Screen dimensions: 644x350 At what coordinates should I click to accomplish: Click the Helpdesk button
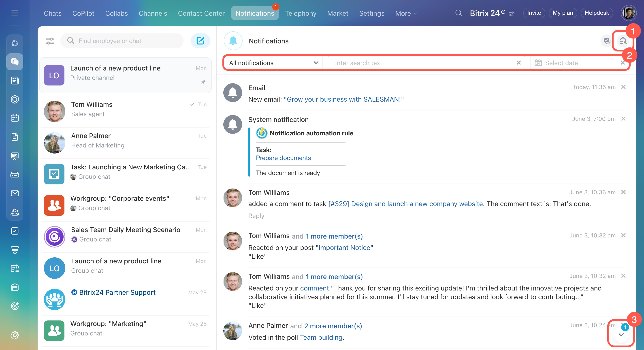click(597, 13)
